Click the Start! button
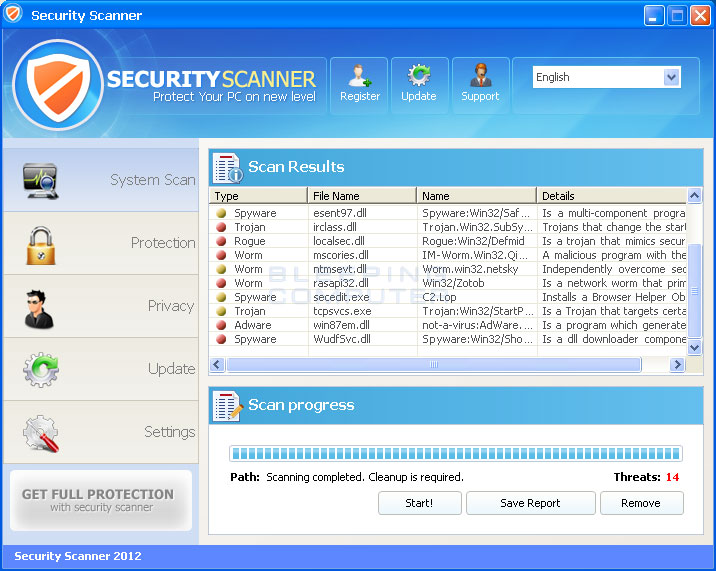The width and height of the screenshot is (716, 571). point(420,503)
